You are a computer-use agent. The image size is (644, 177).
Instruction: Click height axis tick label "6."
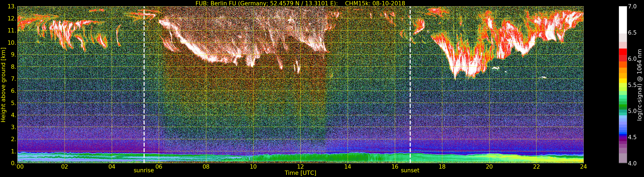13,91
